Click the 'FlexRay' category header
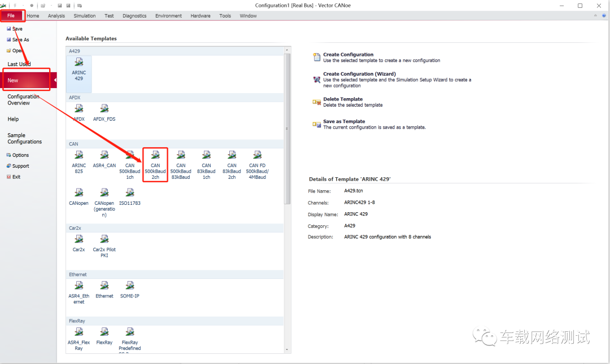 (x=175, y=321)
